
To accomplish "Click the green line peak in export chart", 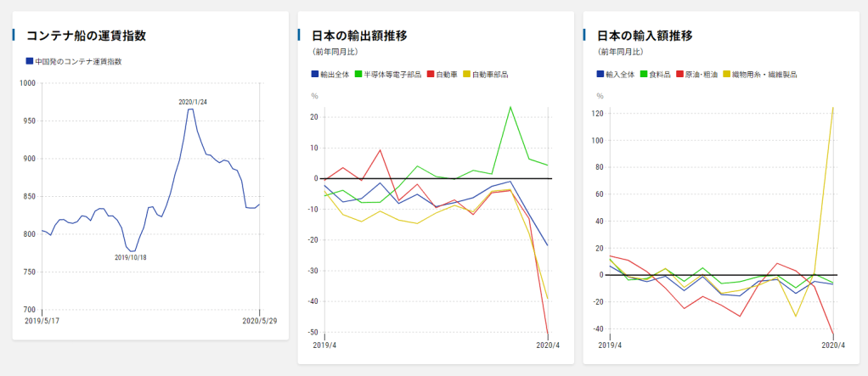I will coord(510,107).
